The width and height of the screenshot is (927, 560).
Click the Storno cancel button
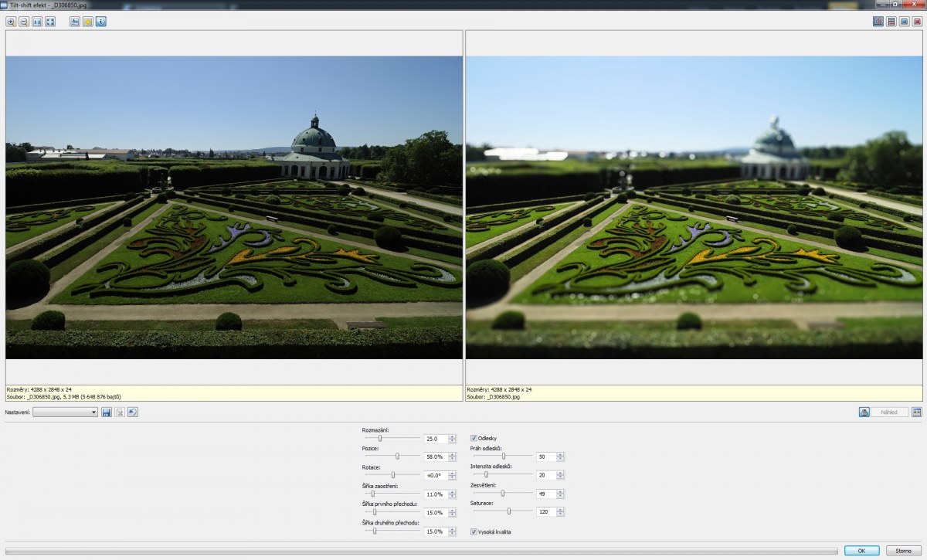(x=903, y=551)
